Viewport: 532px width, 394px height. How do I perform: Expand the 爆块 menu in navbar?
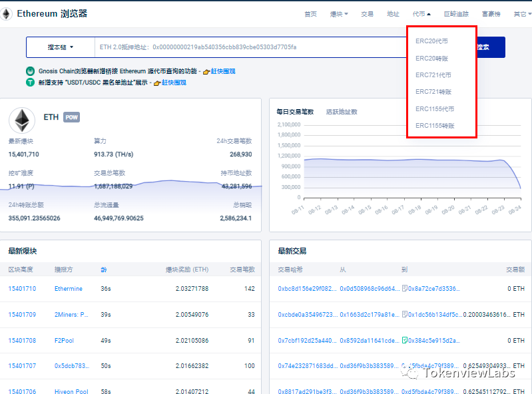click(x=339, y=14)
